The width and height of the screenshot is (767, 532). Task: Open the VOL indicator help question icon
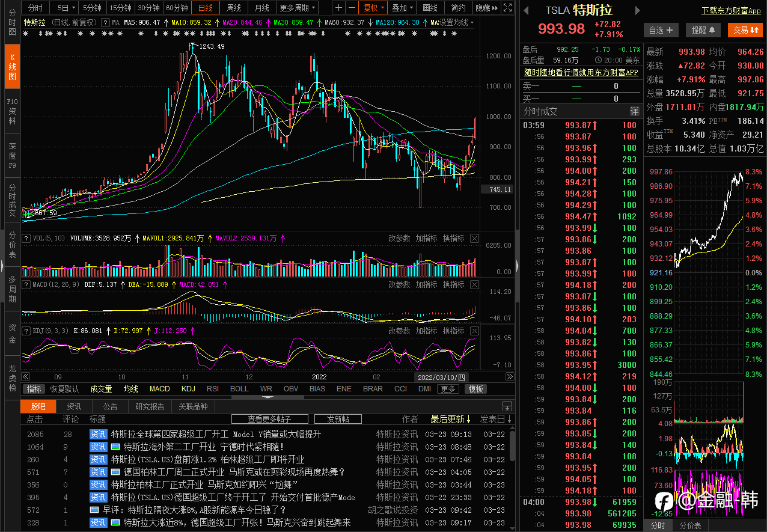26,239
